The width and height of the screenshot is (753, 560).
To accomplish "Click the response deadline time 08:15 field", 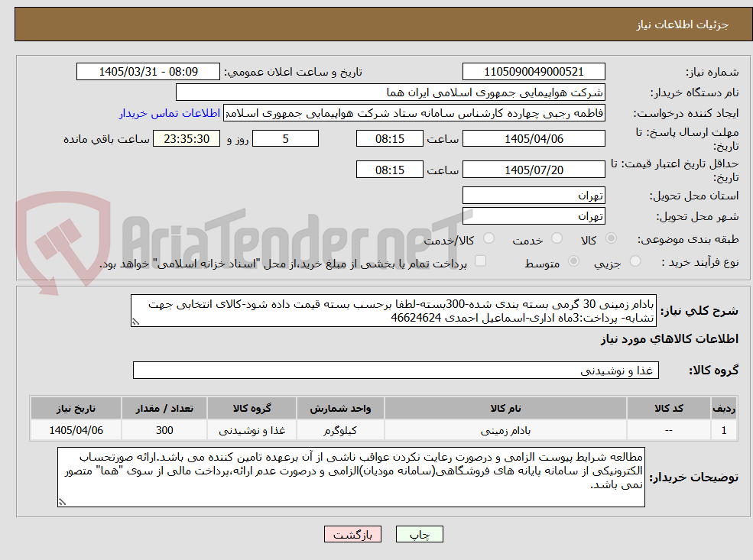I will point(389,139).
